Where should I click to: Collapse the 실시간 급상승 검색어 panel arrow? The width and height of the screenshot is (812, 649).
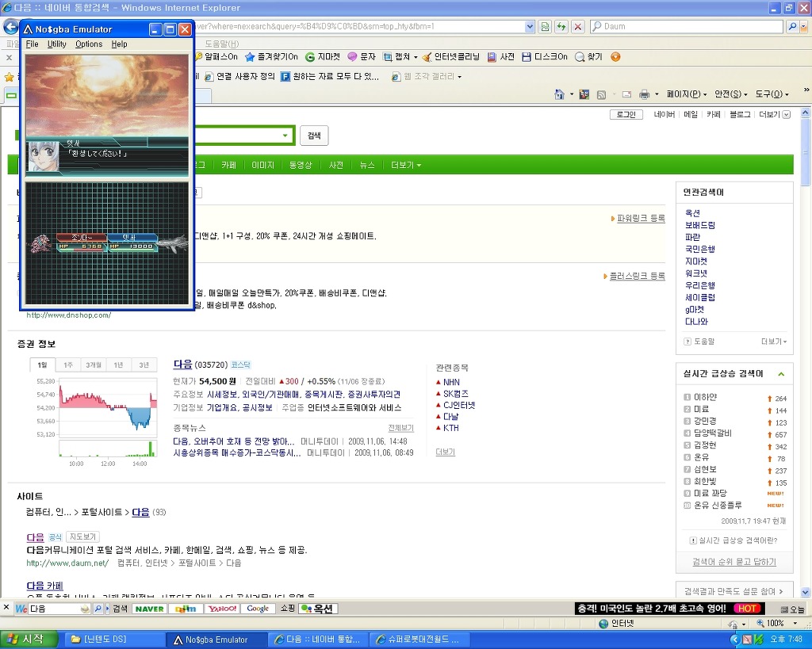pos(781,374)
